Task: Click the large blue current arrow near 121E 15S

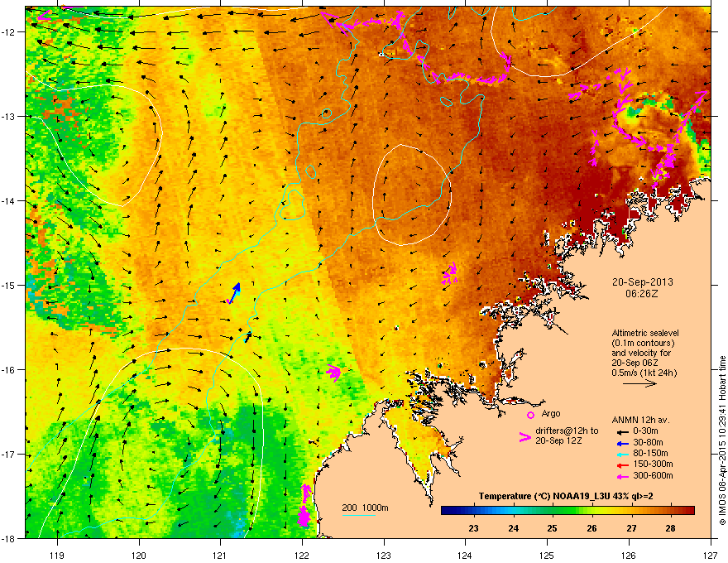Action: click(234, 292)
